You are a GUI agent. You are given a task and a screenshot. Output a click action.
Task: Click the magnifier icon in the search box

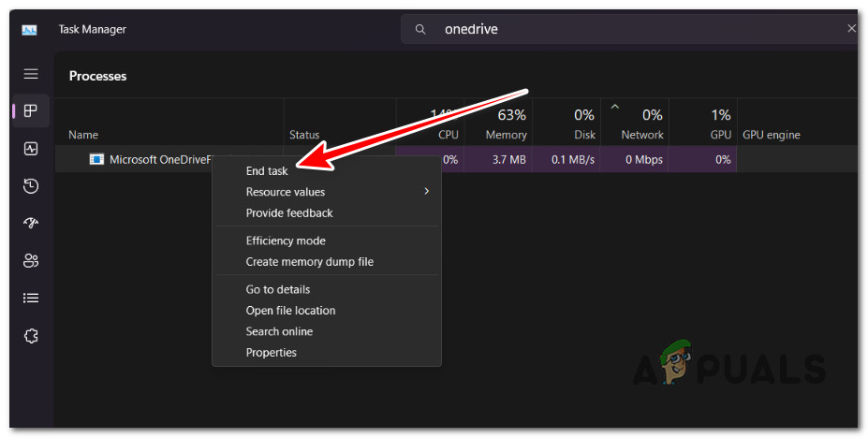pyautogui.click(x=420, y=29)
